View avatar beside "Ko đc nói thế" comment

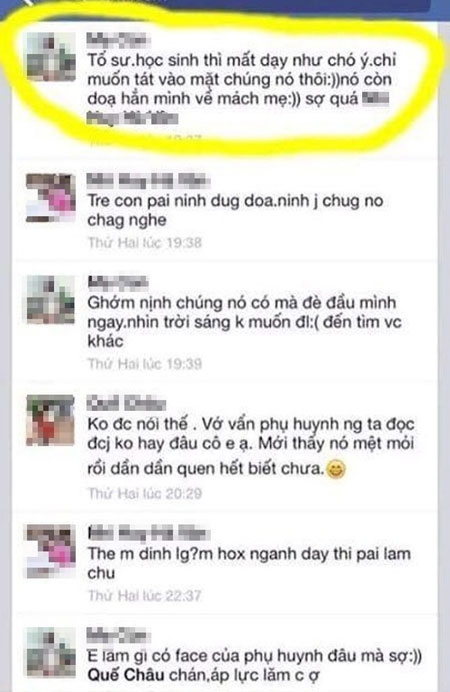point(51,420)
